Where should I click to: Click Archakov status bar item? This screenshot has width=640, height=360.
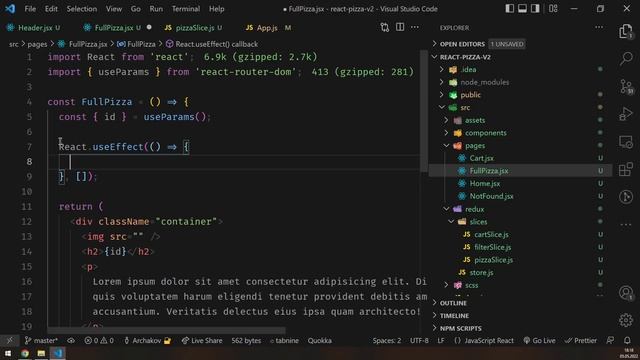[x=147, y=340]
